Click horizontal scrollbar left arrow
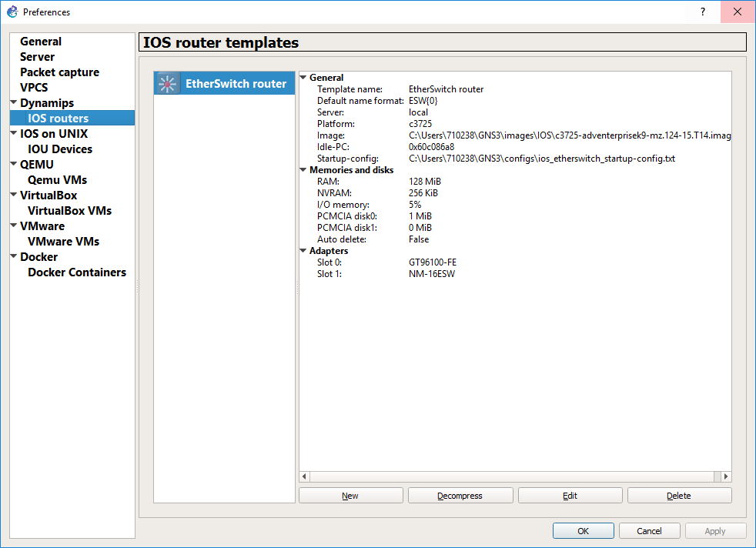The height and width of the screenshot is (548, 756). [x=304, y=476]
